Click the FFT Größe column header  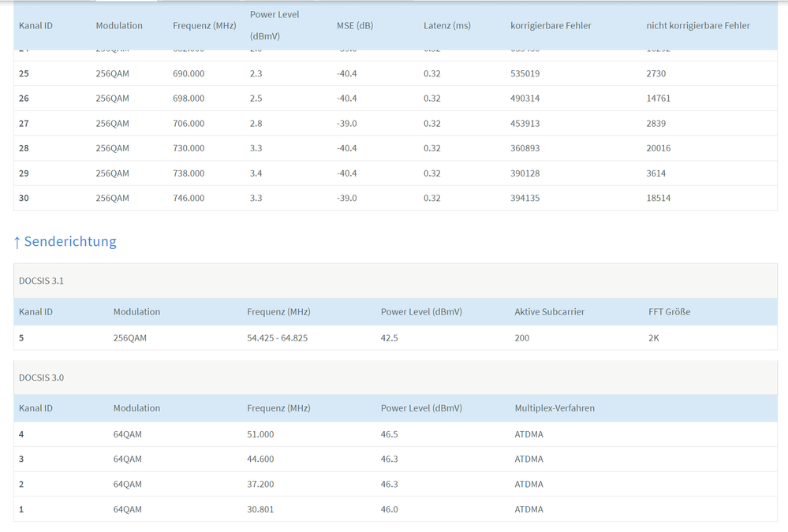[x=669, y=311]
